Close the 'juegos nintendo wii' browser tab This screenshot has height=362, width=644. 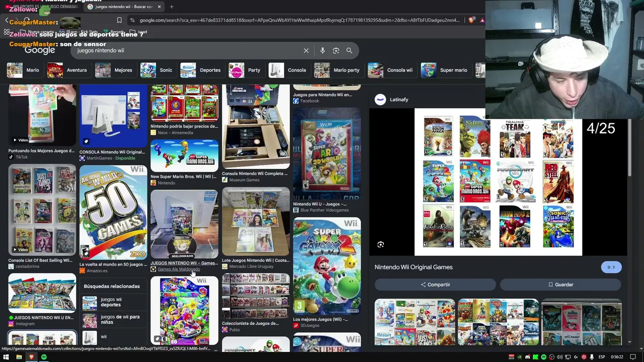(159, 7)
